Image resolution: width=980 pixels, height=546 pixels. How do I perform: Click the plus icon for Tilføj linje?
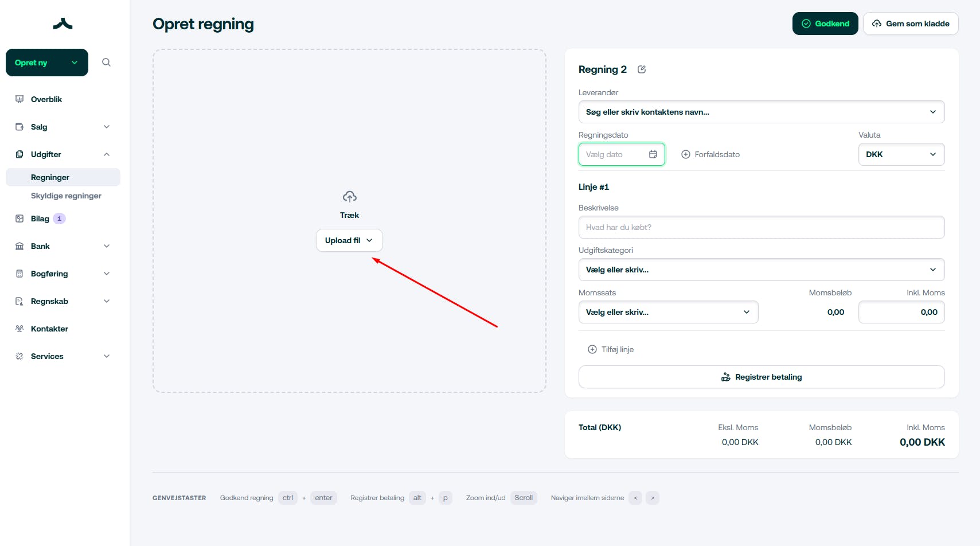(592, 349)
